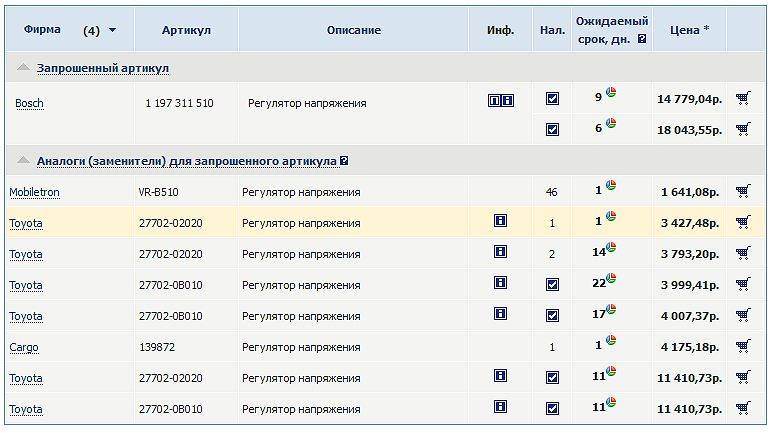771x433 pixels.
Task: Collapse the Запрошенный артикул section
Action: (x=23, y=67)
